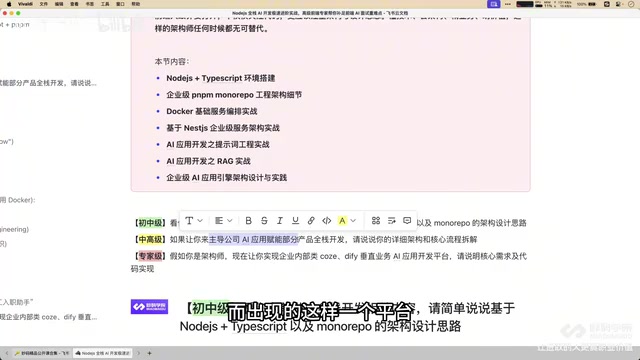Open the 文件 menu
This screenshot has width=640, height=360.
(44, 4)
